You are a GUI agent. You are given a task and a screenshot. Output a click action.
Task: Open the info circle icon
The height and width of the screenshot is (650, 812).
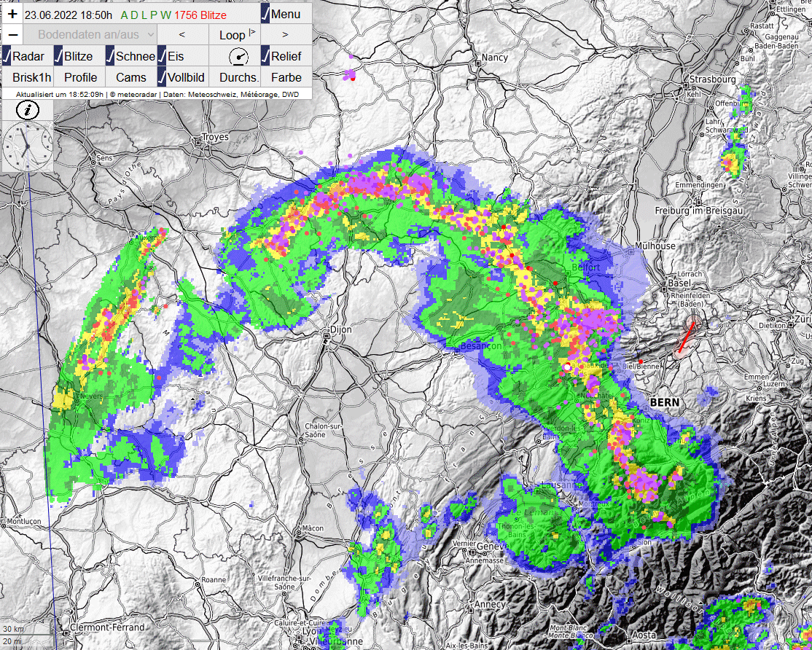pos(28,110)
